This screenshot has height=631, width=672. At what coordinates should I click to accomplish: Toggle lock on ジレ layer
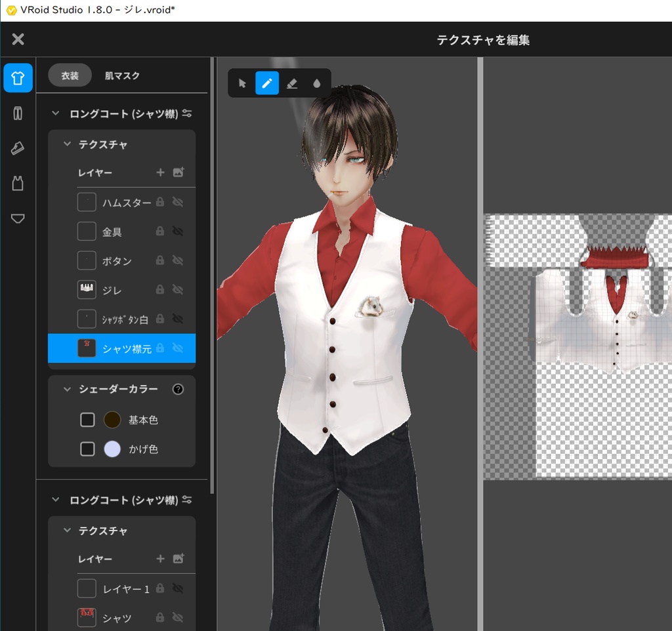160,289
